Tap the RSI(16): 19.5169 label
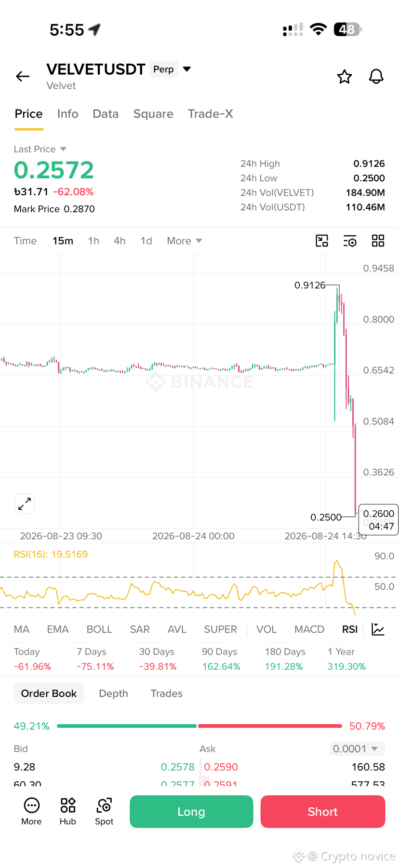 click(x=51, y=554)
